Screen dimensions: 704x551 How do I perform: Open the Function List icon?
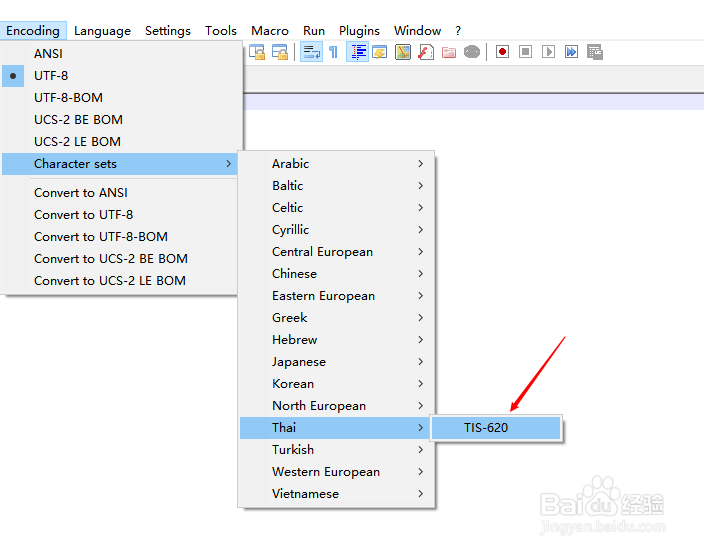(x=426, y=52)
